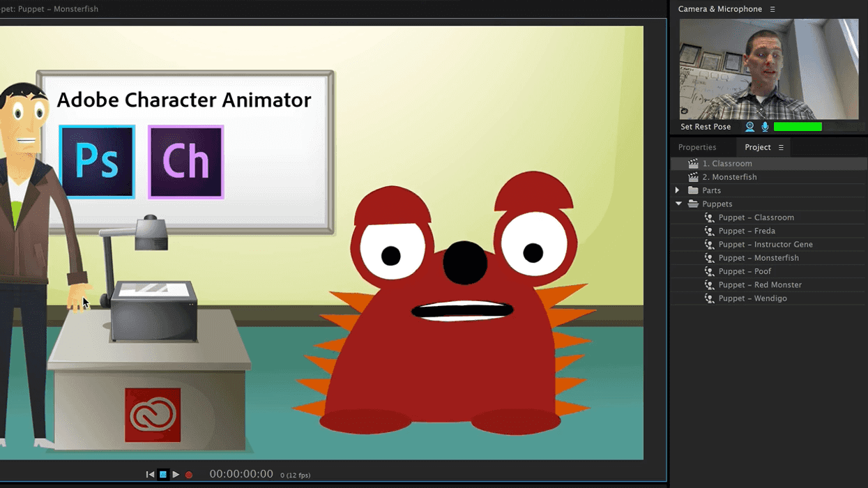868x488 pixels.
Task: Select the Parts folder label
Action: [x=711, y=190]
